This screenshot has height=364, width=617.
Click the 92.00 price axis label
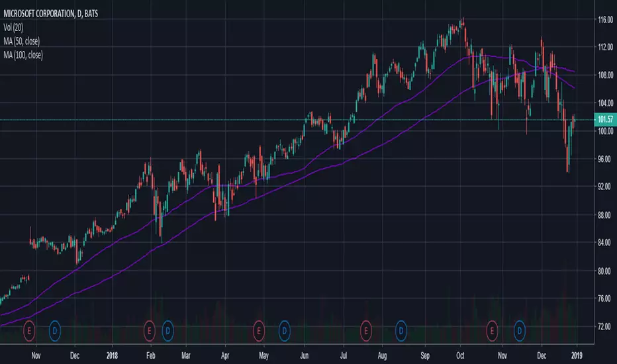[x=605, y=187]
